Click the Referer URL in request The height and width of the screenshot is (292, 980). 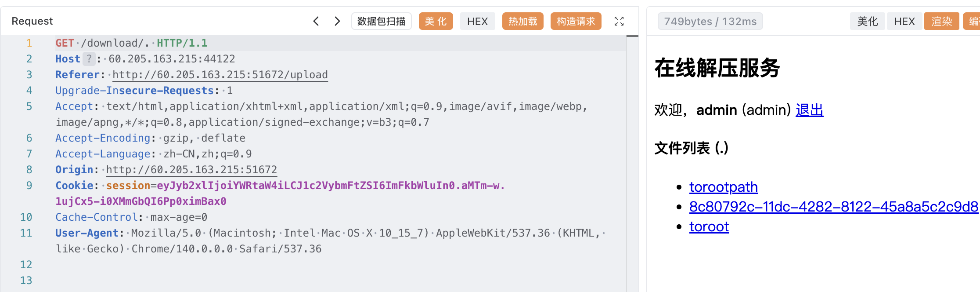[x=220, y=75]
